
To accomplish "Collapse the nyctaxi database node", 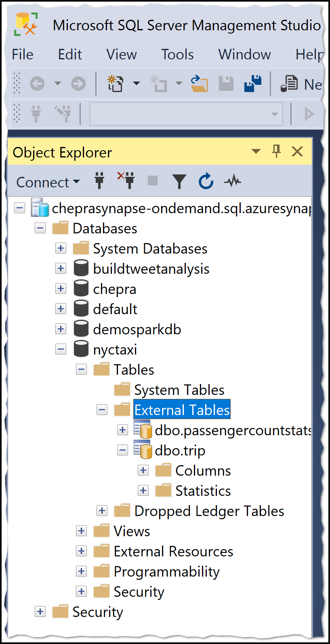I will click(61, 349).
